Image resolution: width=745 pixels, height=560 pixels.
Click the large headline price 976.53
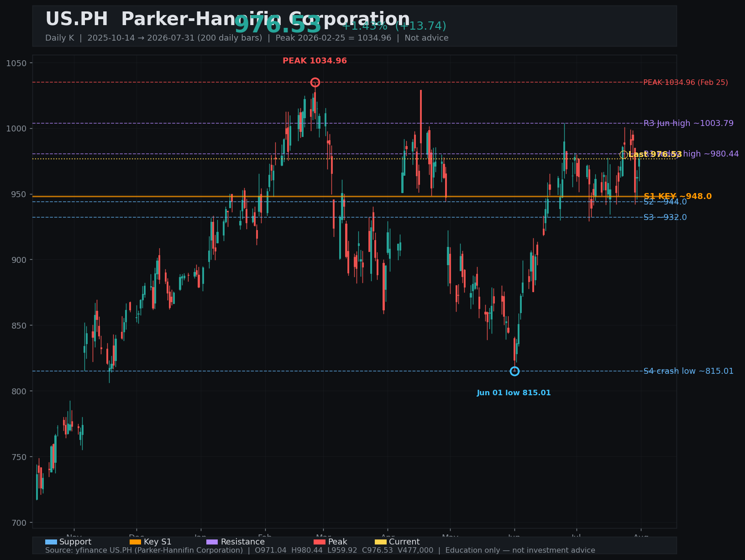(x=278, y=25)
